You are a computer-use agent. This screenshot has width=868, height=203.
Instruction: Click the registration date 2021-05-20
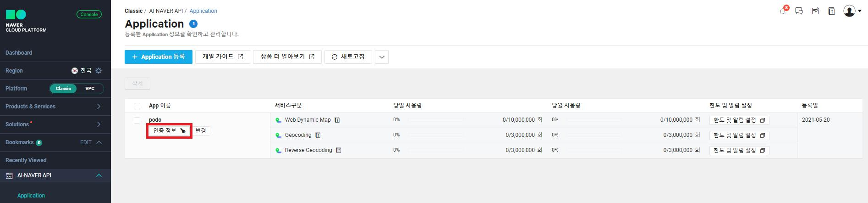816,120
